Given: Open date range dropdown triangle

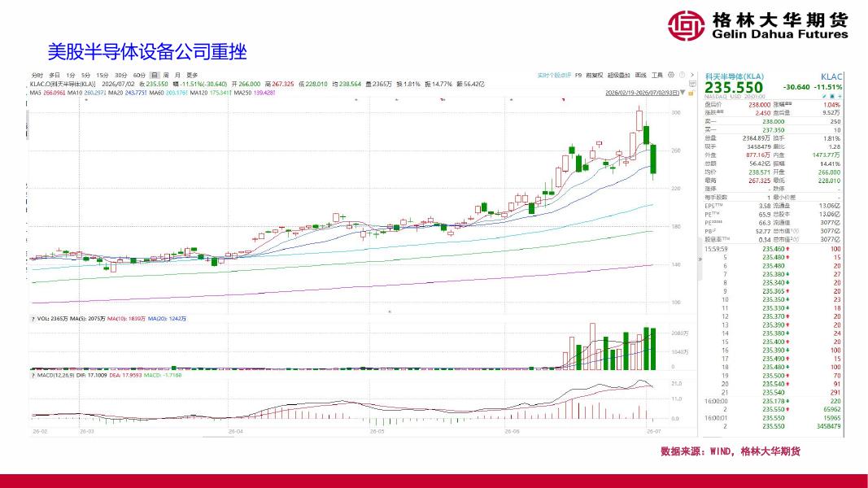Looking at the screenshot, I should (x=683, y=93).
